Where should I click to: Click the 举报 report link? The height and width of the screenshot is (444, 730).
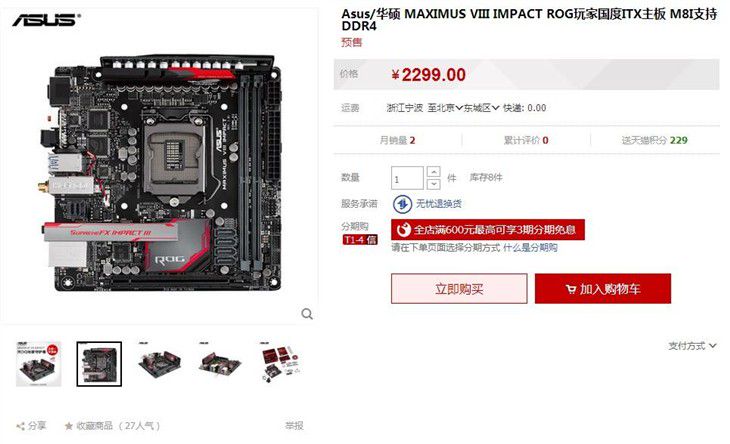coord(294,425)
